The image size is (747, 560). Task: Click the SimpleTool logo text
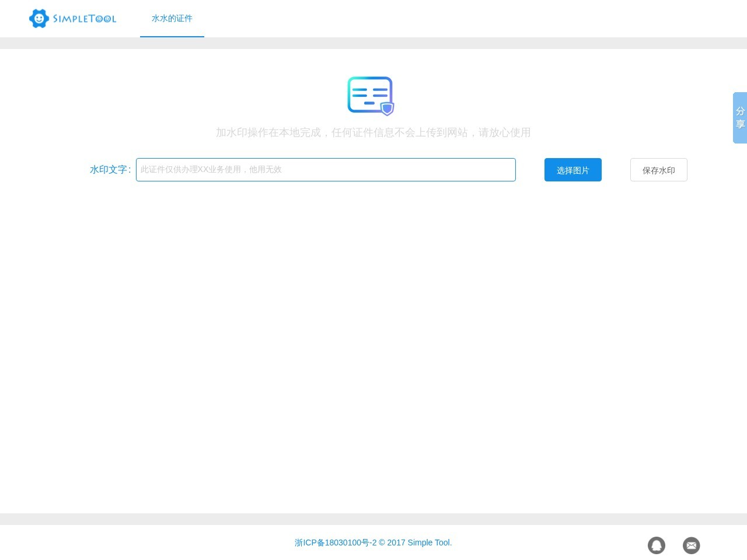coord(85,19)
